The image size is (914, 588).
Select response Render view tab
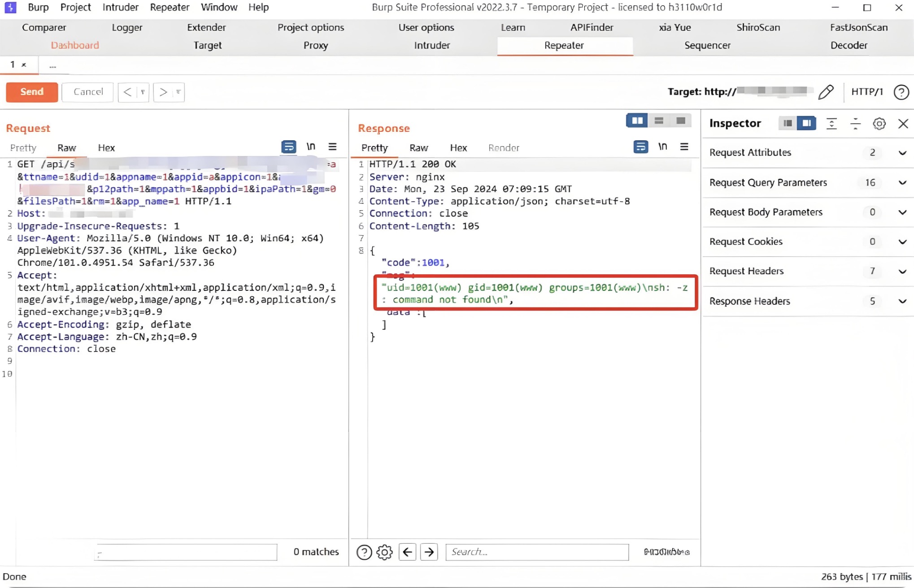[x=504, y=148]
